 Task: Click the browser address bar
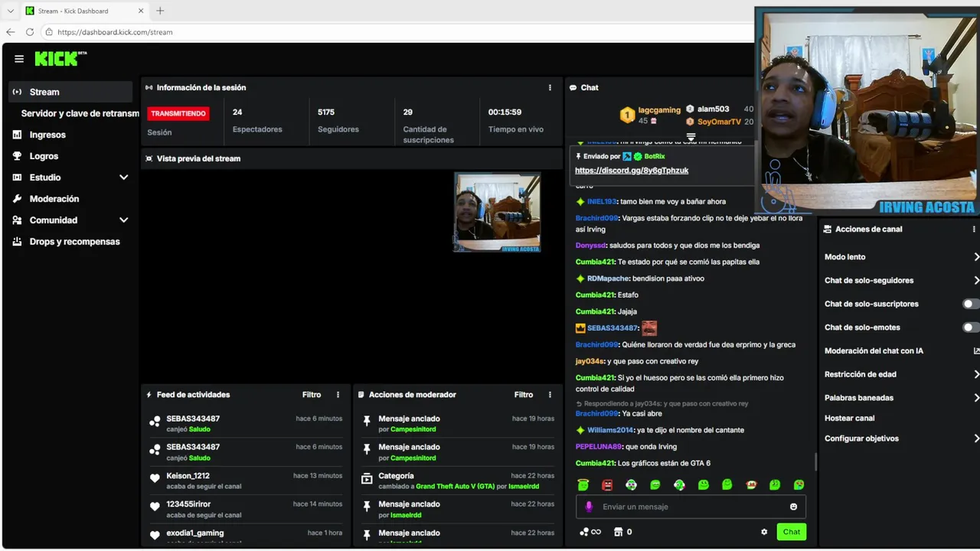(398, 32)
